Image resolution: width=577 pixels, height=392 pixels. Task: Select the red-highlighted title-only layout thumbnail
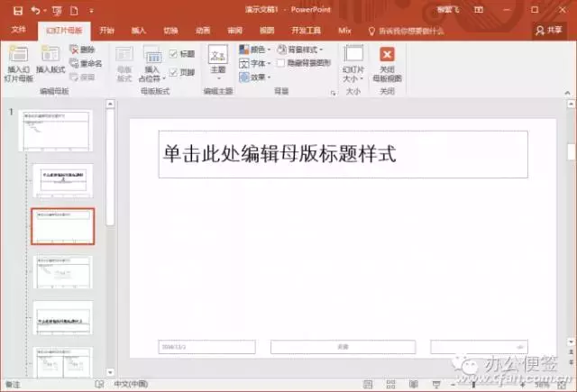tap(63, 226)
